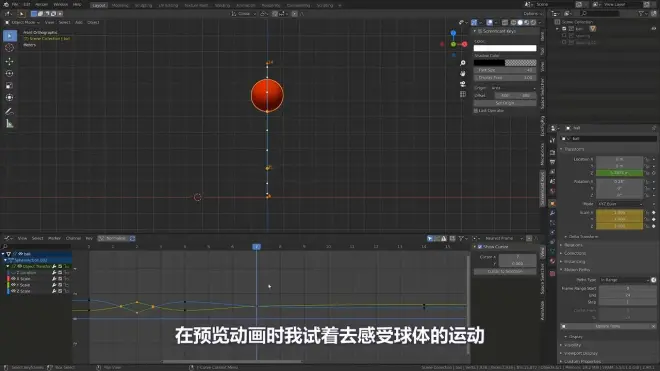Open the Modifiers properties tab wrench icon
This screenshot has height=371, width=660.
coord(553,213)
